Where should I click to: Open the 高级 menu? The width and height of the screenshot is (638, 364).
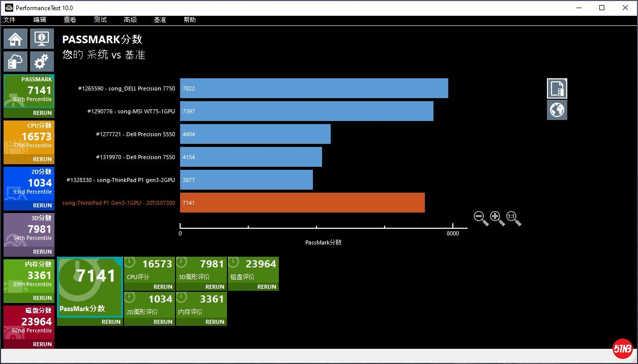[130, 20]
